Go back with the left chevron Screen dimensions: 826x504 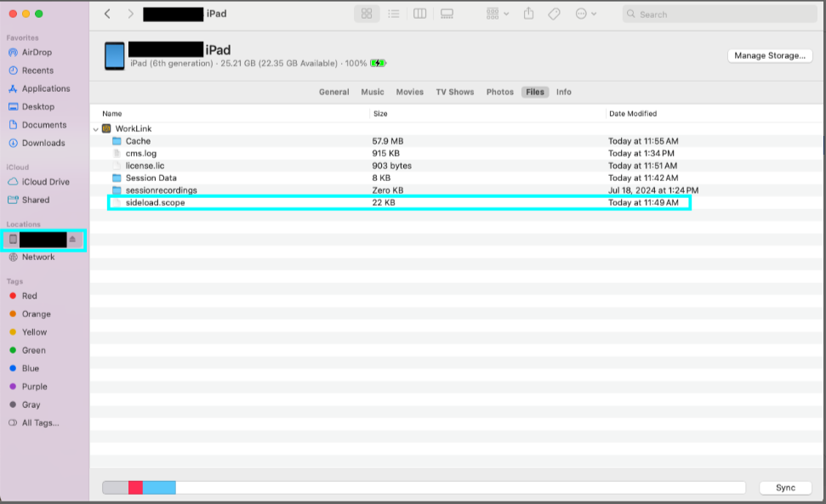107,14
